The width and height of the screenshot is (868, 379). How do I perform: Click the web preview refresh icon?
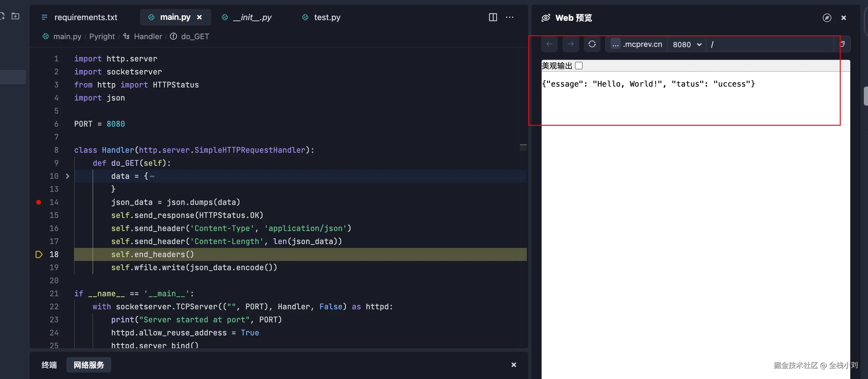pos(592,44)
